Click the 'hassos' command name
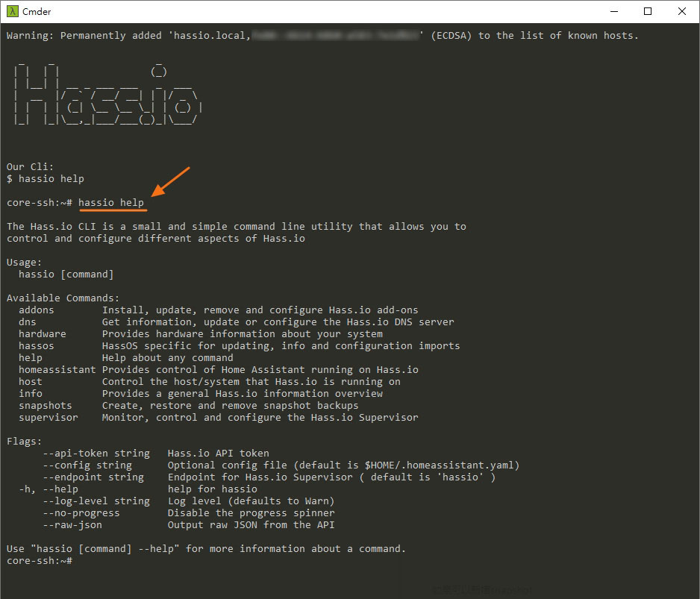The height and width of the screenshot is (599, 700). click(x=36, y=346)
